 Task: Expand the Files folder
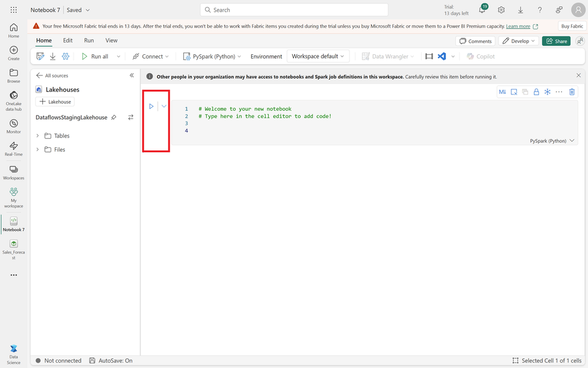pyautogui.click(x=38, y=149)
